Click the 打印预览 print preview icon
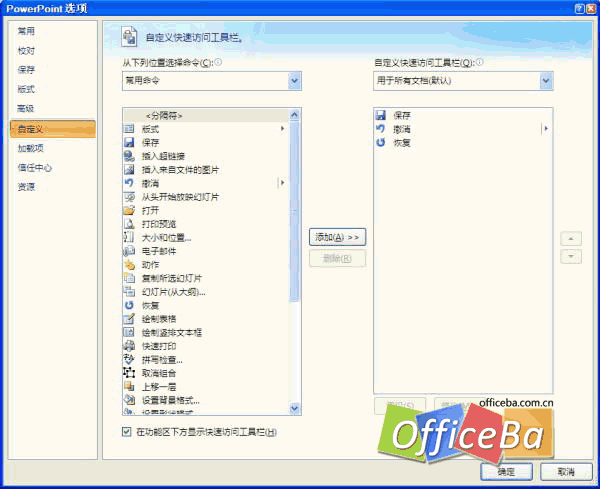The image size is (600, 489). tap(129, 224)
